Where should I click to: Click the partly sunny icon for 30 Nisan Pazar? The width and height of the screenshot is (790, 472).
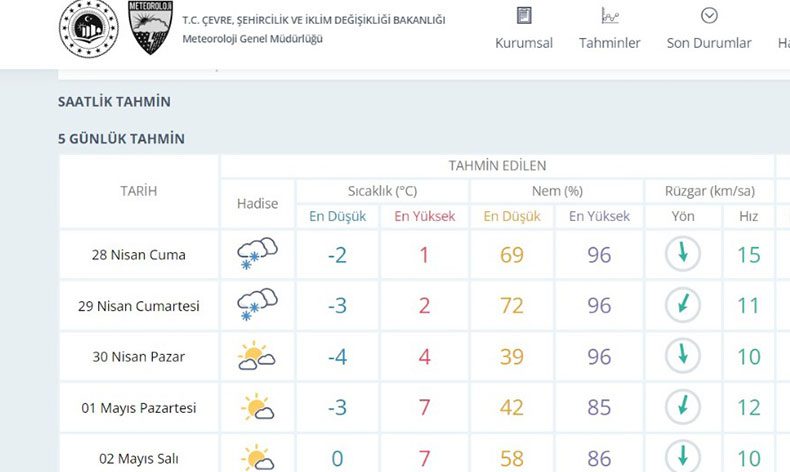(256, 356)
